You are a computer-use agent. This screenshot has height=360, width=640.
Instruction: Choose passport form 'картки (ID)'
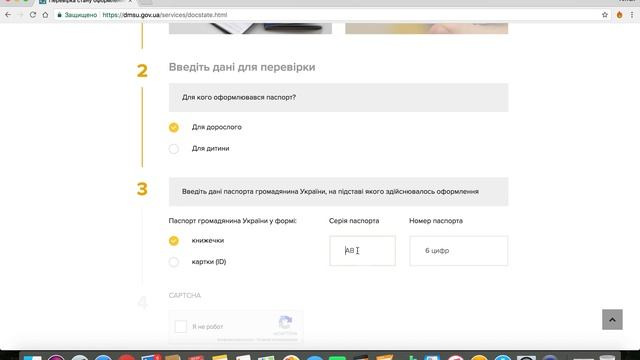173,262
